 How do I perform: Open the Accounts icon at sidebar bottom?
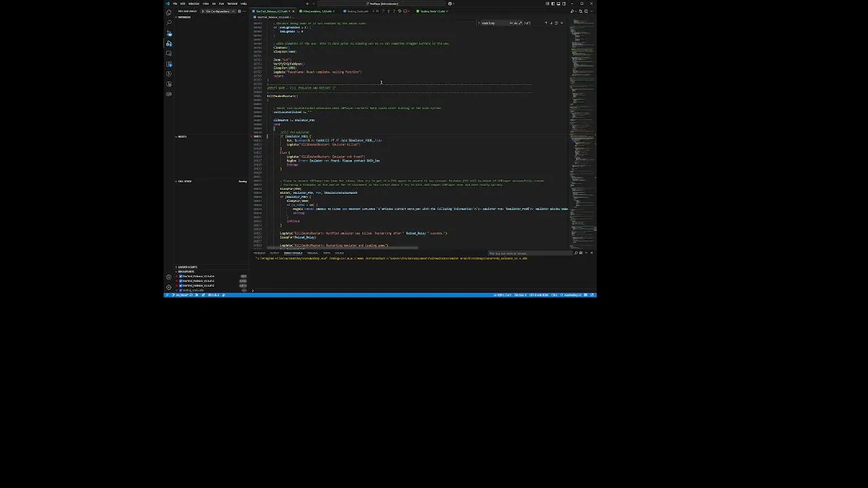[x=169, y=277]
